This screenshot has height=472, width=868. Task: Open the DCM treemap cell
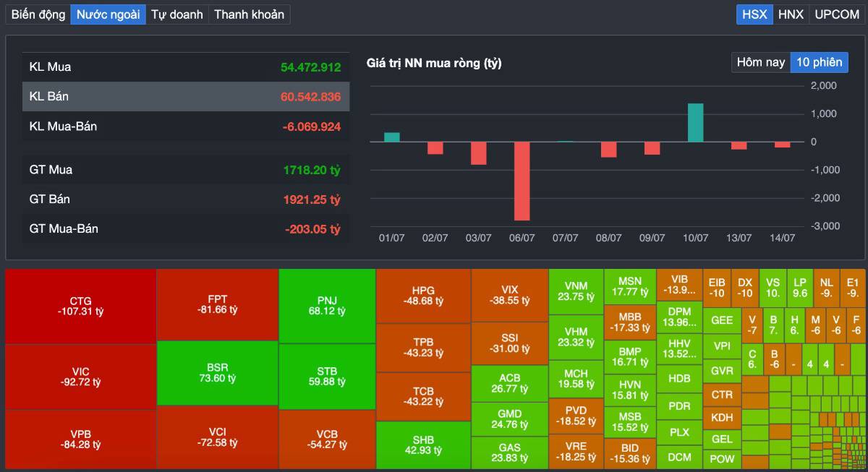click(x=679, y=458)
